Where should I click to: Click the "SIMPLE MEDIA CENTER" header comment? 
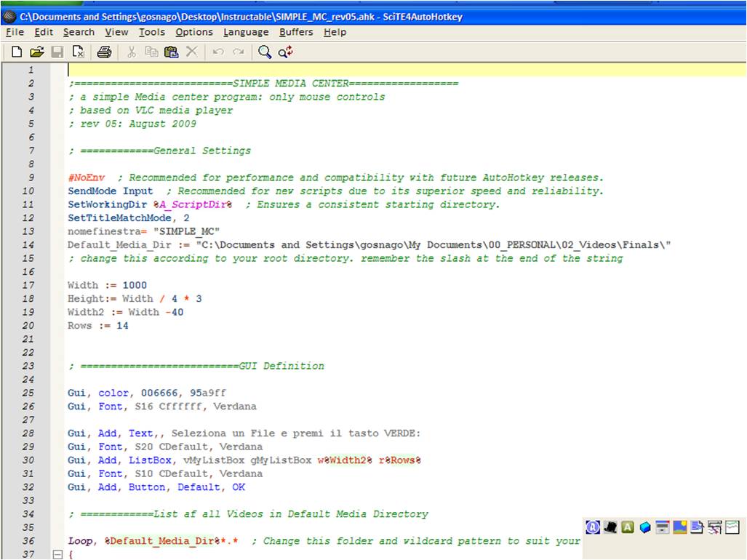(291, 84)
